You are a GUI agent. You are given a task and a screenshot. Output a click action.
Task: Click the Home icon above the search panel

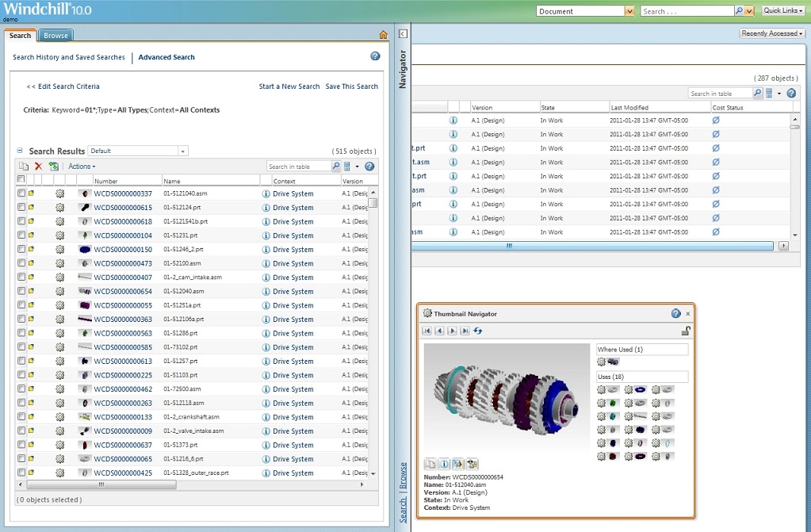click(384, 35)
